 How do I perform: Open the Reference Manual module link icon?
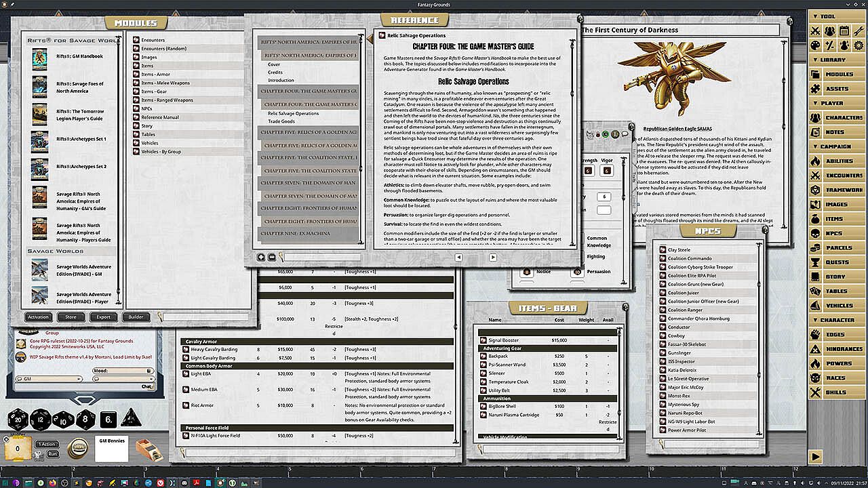click(136, 117)
